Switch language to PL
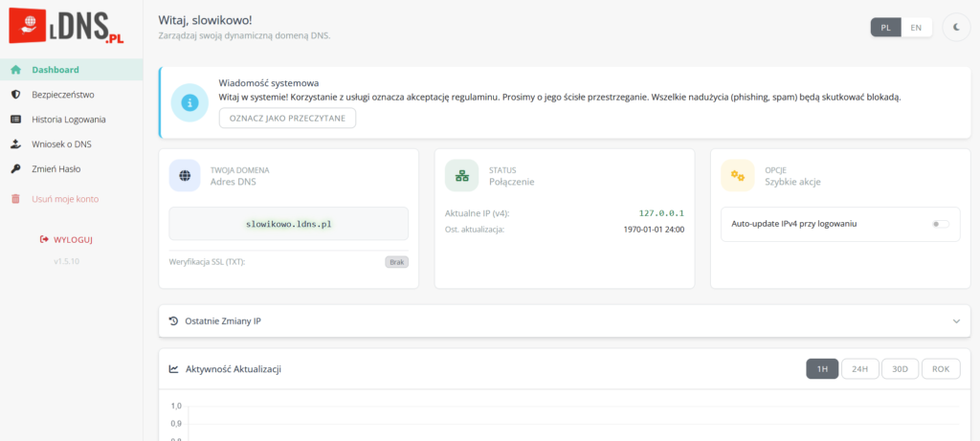 [x=885, y=28]
